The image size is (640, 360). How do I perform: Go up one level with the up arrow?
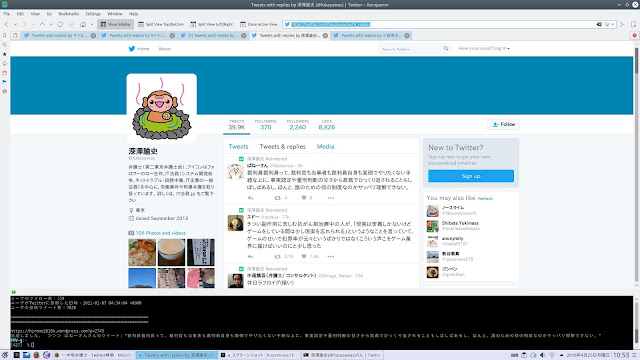[42, 24]
